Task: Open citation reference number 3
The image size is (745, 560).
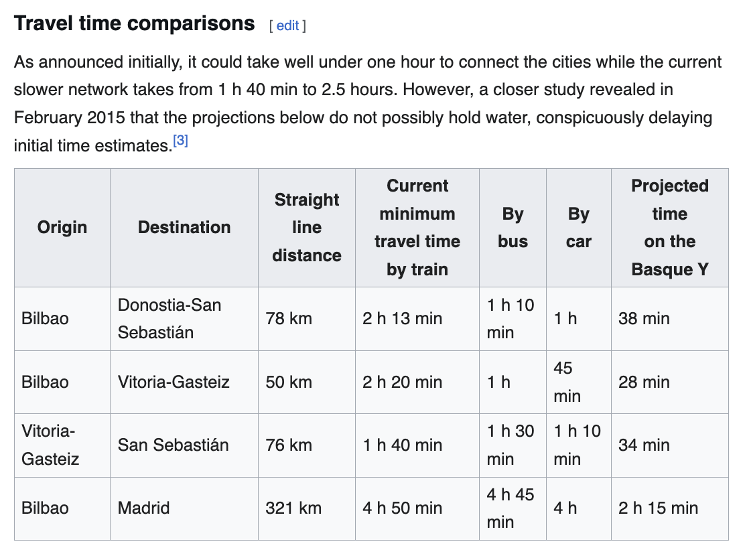Action: coord(180,141)
